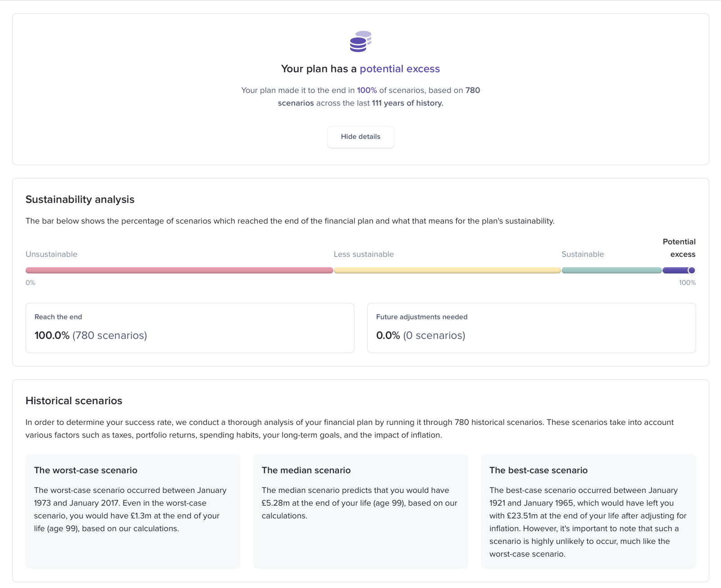Click the Unsustainable label above the bar

click(51, 254)
